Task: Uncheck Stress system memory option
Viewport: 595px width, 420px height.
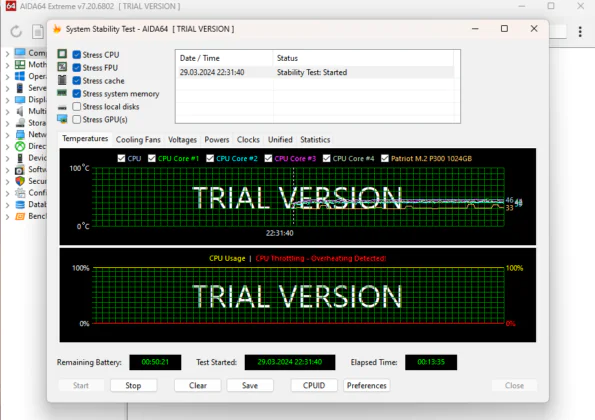Action: [x=77, y=93]
